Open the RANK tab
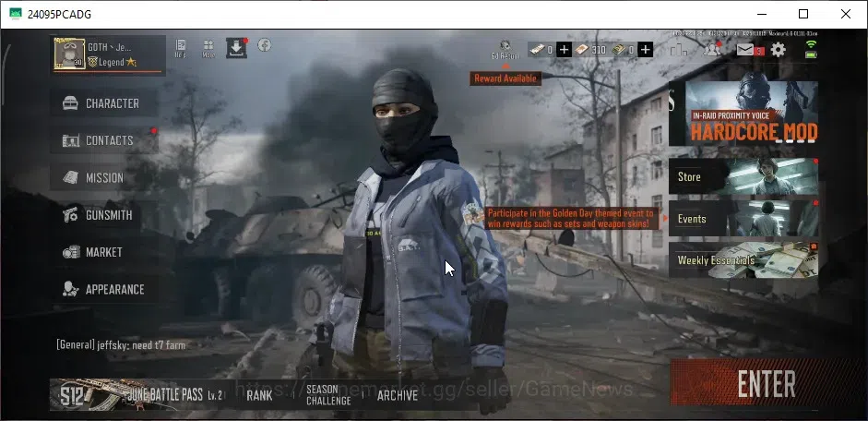The image size is (868, 421). coord(259,395)
